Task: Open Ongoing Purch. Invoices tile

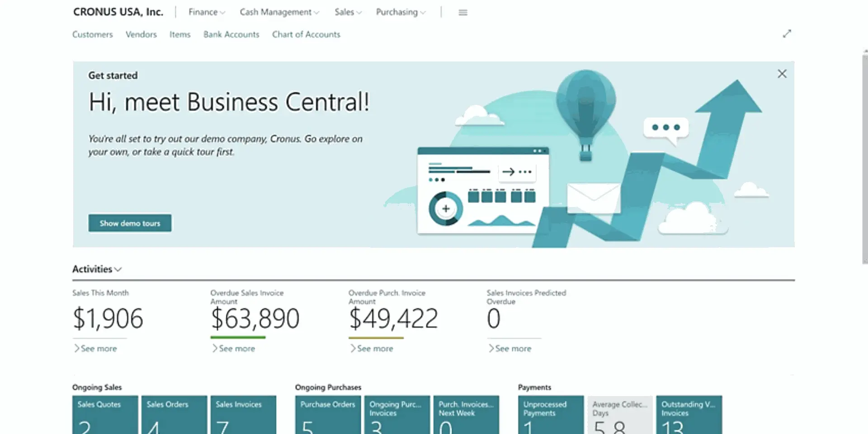Action: pyautogui.click(x=397, y=415)
